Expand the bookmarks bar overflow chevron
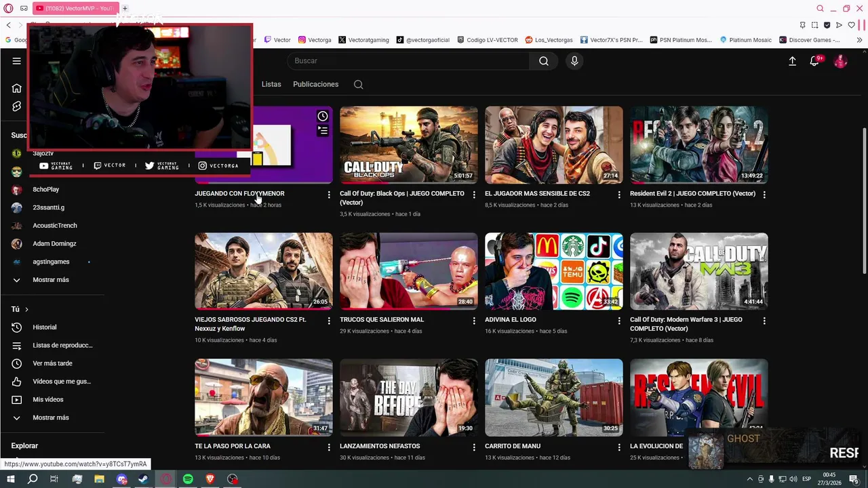 pyautogui.click(x=859, y=40)
